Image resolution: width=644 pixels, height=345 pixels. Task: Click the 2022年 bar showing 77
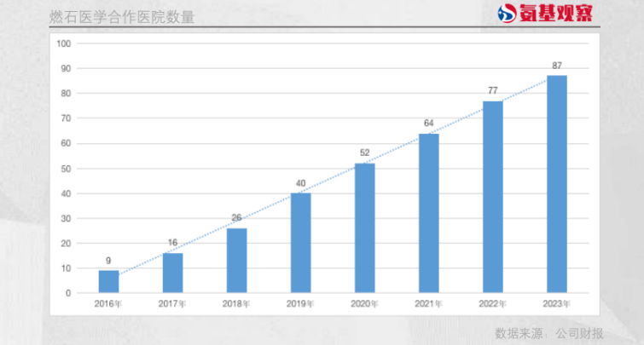pos(492,197)
